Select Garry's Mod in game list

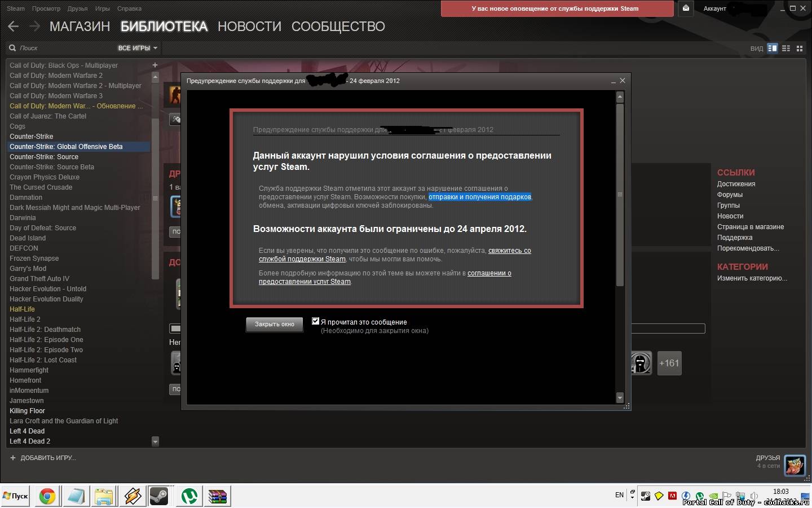28,268
